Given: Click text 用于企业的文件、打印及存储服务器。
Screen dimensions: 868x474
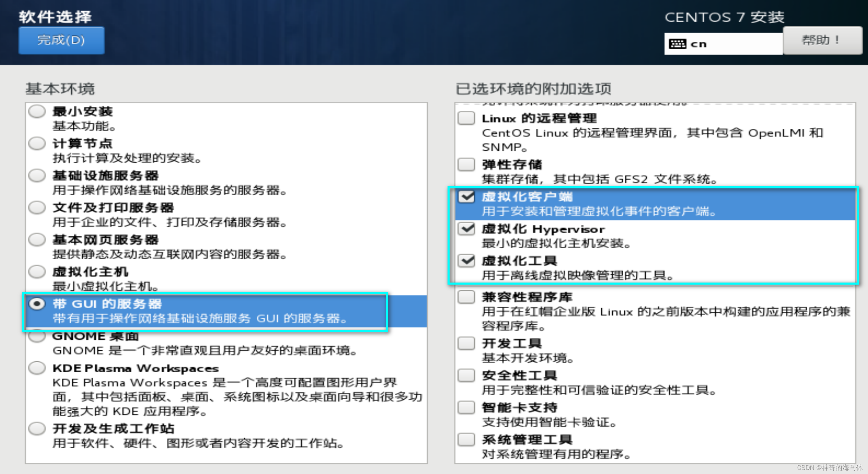Looking at the screenshot, I should pos(170,222).
